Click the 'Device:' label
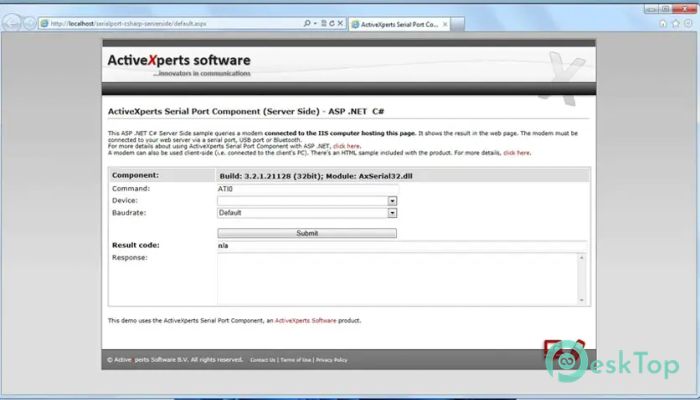Screen dimensions: 700x400 pos(125,200)
